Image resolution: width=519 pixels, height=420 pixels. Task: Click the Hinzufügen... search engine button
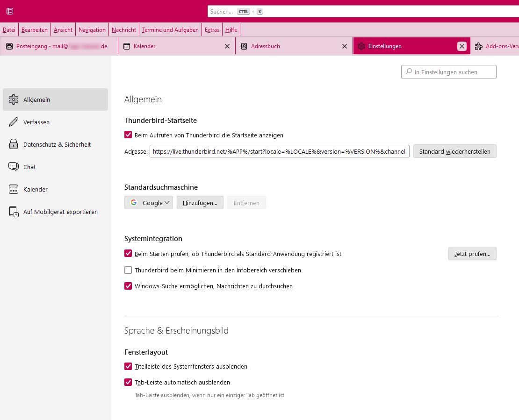tap(200, 203)
